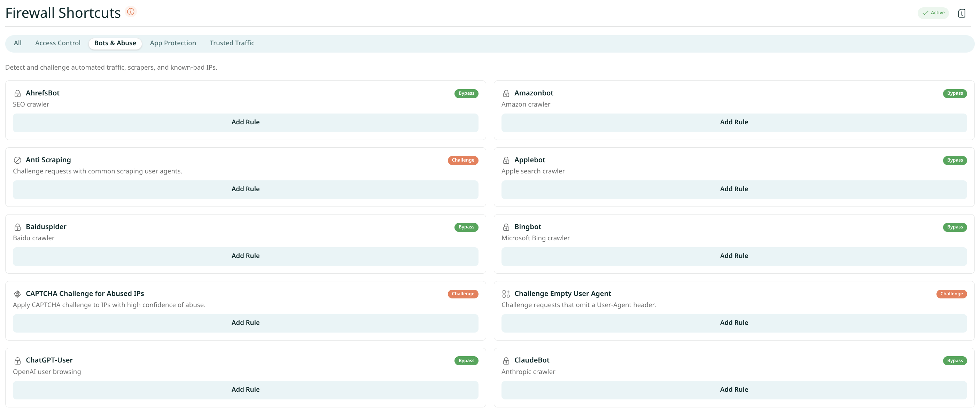Click the blocked-circle icon beside Anti Scraping
980x413 pixels.
coord(17,161)
